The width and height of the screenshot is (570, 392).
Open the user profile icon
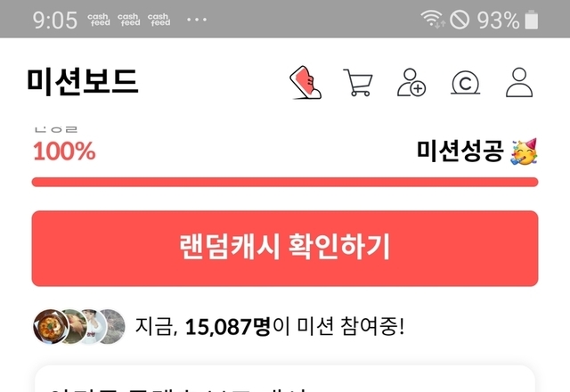click(x=519, y=83)
